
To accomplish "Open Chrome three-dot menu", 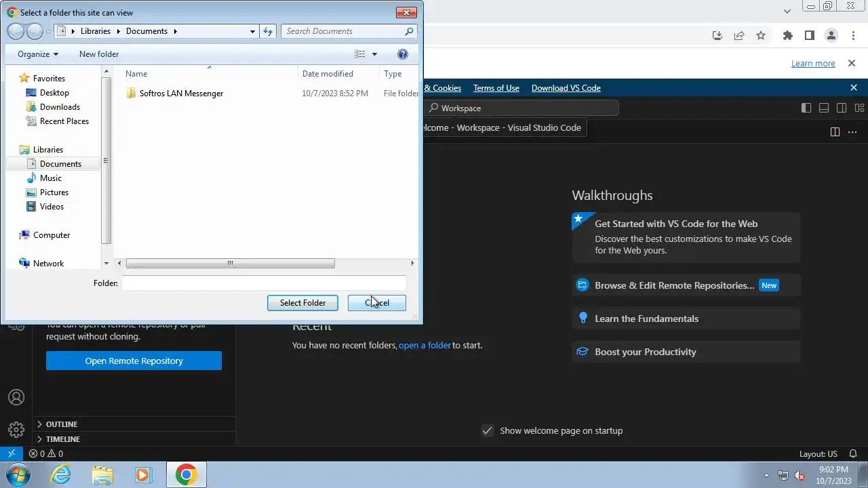I will click(x=852, y=35).
